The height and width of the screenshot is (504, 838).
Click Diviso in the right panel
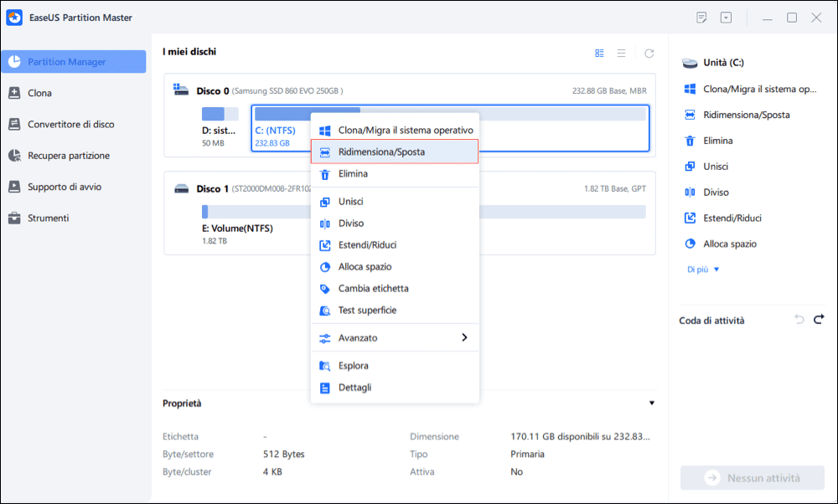click(706, 193)
